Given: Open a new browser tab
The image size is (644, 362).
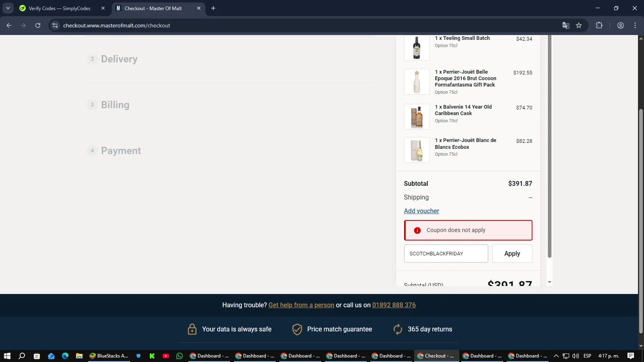Looking at the screenshot, I should point(213,8).
